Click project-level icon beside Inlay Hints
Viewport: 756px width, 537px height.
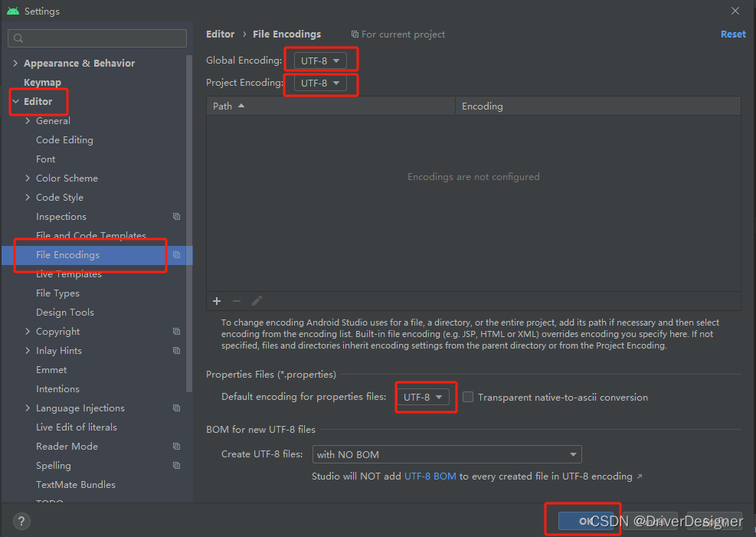176,350
